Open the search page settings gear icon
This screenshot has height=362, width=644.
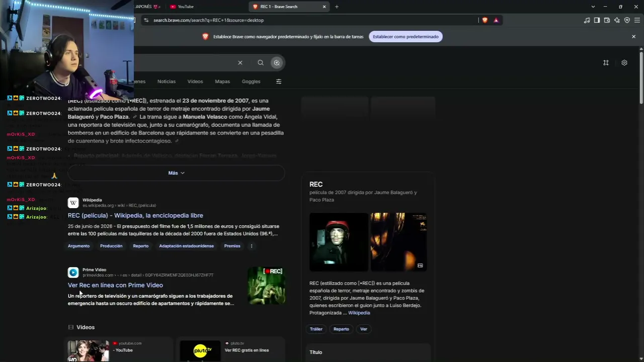624,63
